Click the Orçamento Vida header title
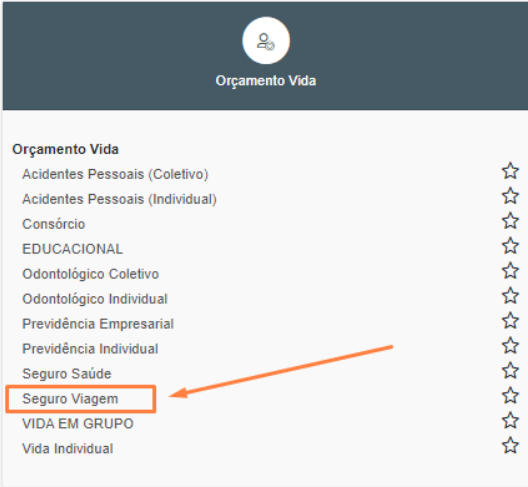Image resolution: width=528 pixels, height=487 pixels. (266, 81)
